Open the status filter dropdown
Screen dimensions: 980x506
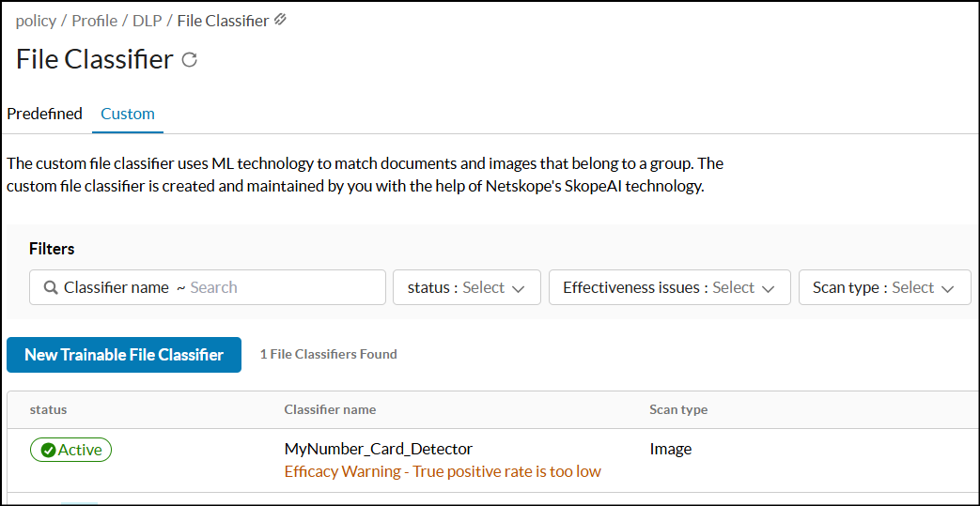pyautogui.click(x=467, y=287)
